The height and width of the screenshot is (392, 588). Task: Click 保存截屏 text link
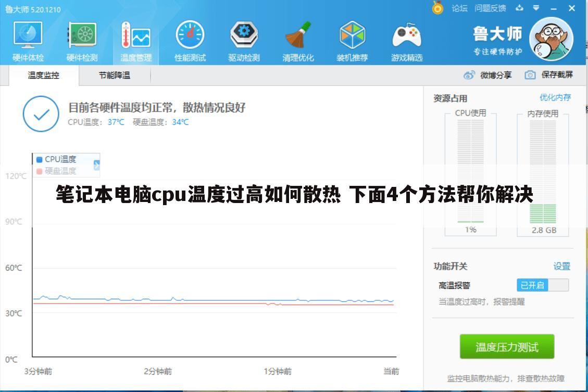click(x=557, y=74)
